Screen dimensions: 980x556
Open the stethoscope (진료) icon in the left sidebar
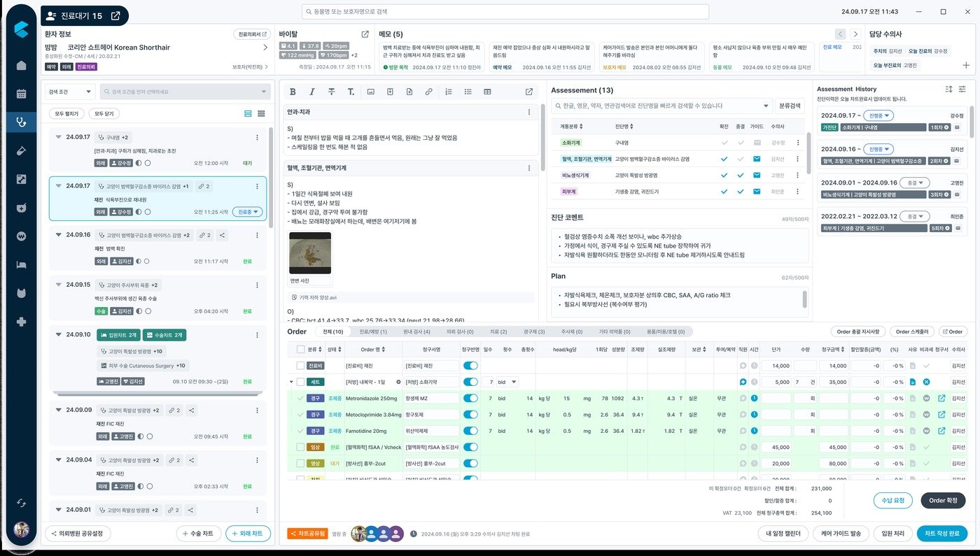point(21,122)
